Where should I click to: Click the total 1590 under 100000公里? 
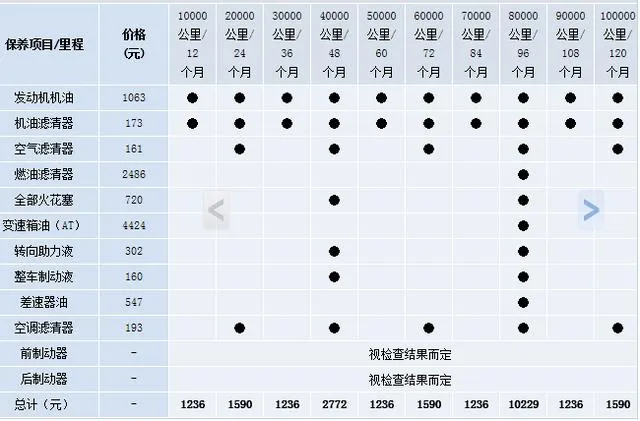tap(618, 405)
